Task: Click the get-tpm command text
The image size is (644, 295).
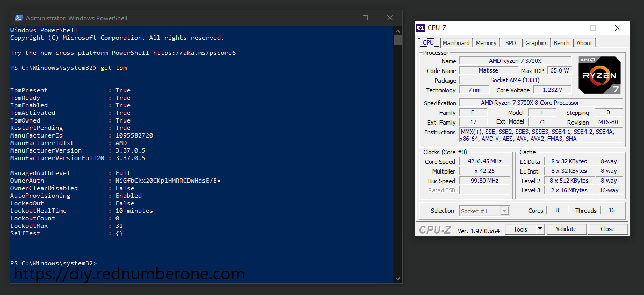Action: 114,68
